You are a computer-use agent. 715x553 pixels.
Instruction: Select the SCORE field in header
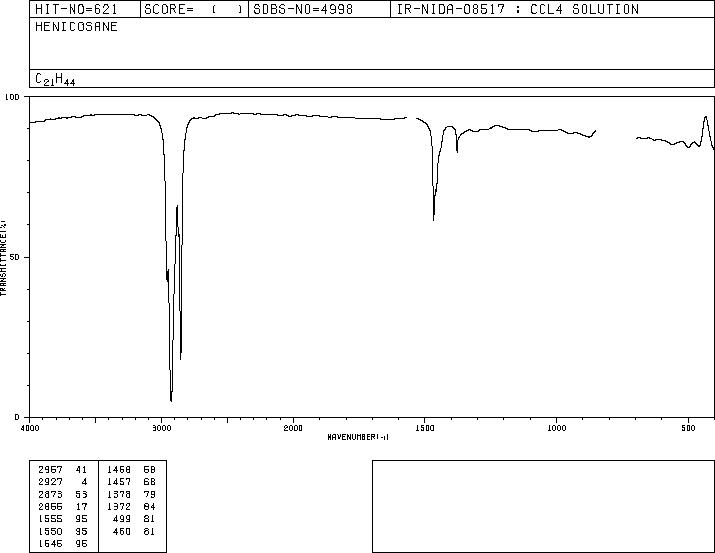(194, 9)
